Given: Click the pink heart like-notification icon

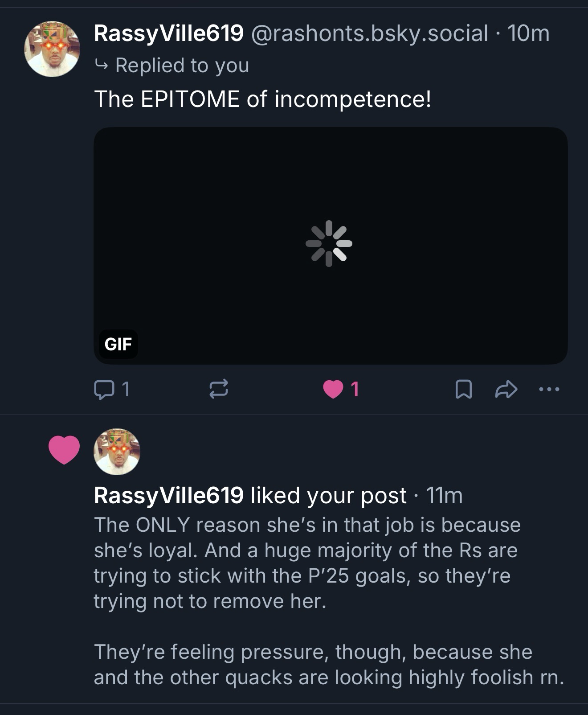Looking at the screenshot, I should point(64,450).
